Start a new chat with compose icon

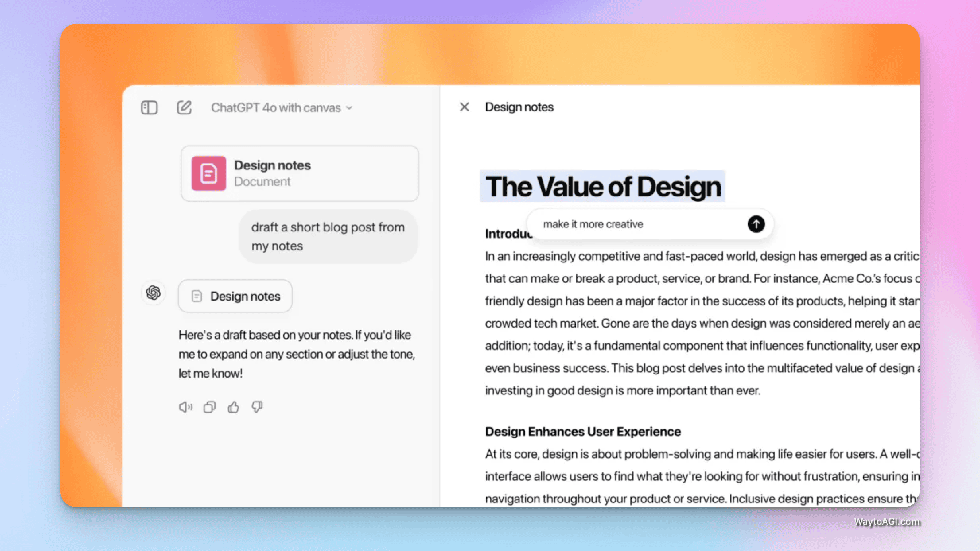tap(184, 107)
